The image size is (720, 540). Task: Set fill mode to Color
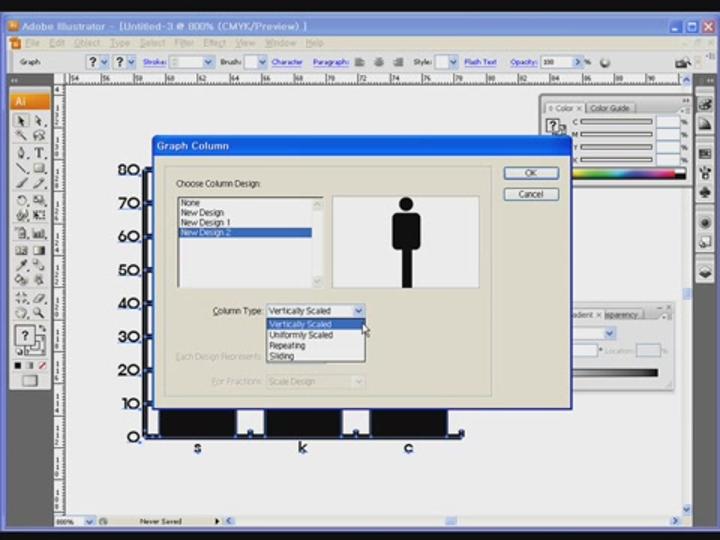point(17,366)
